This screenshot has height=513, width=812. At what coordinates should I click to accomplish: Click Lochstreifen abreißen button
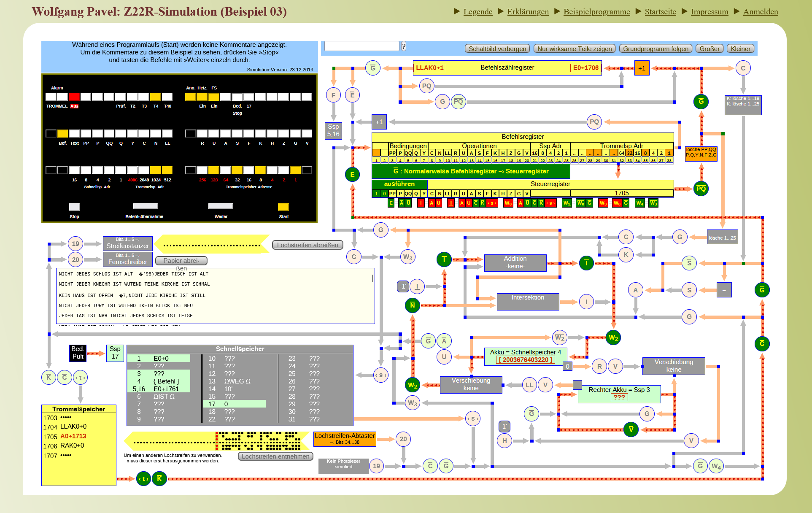(x=308, y=245)
